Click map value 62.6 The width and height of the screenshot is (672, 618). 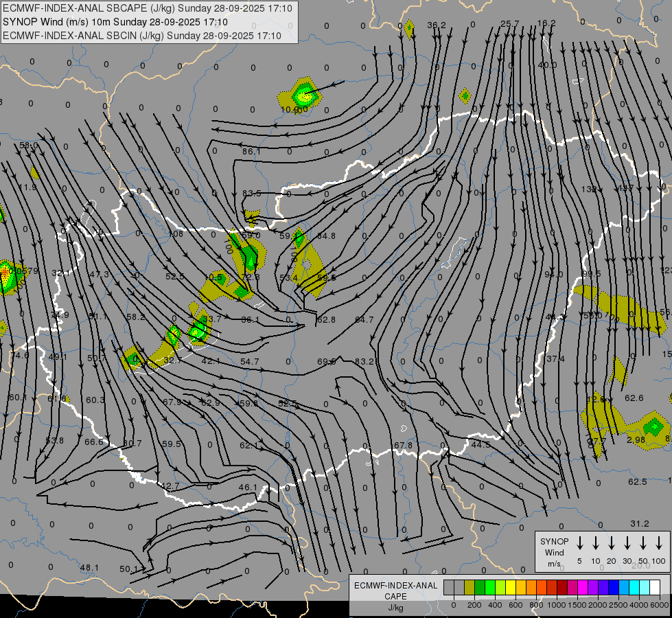(x=634, y=398)
